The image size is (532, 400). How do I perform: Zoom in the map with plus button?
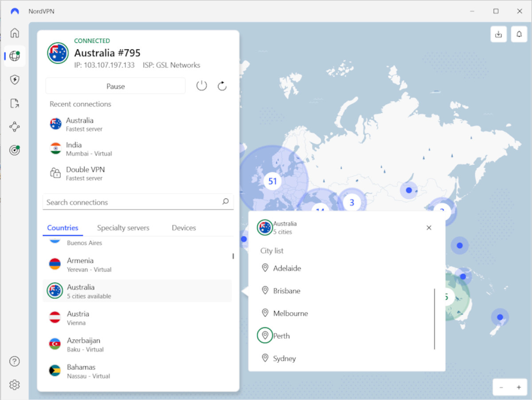pos(518,387)
